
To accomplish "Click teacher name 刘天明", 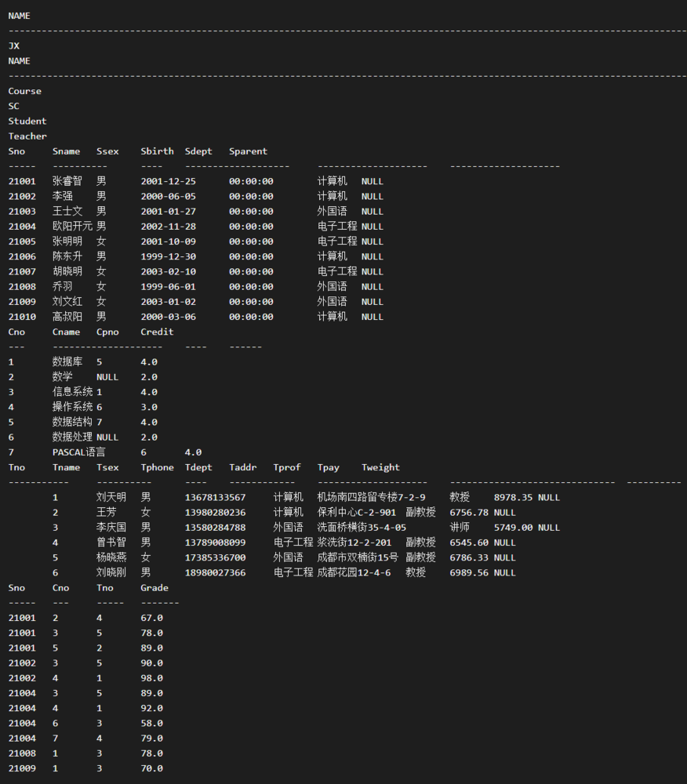I will (x=111, y=497).
